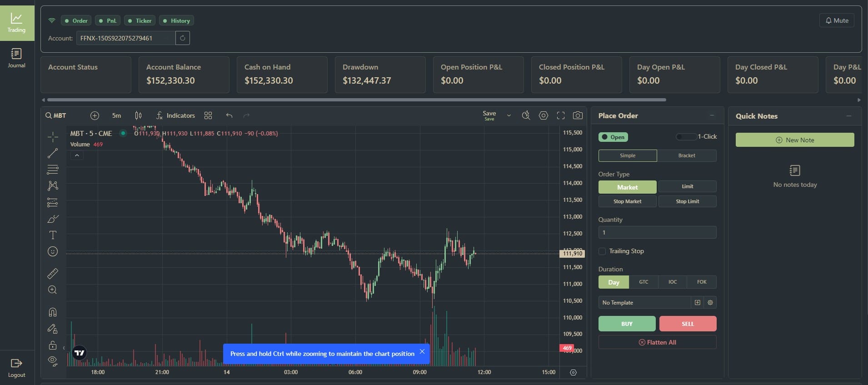Screen dimensions: 868x385
Task: Expand the Save layout dropdown arrow
Action: [x=509, y=115]
